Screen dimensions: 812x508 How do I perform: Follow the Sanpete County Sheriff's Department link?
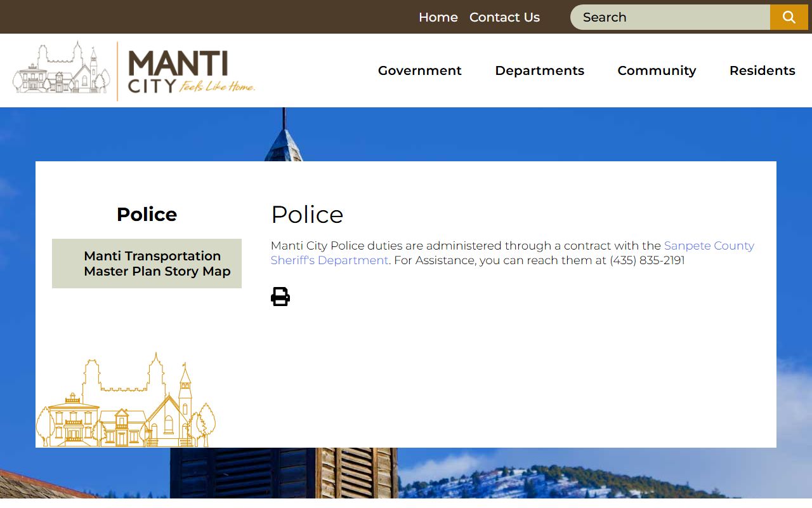click(x=513, y=253)
